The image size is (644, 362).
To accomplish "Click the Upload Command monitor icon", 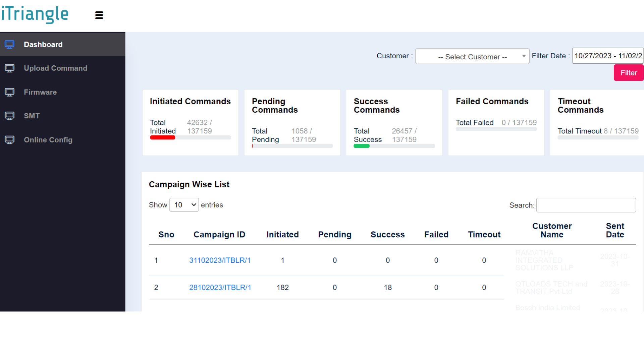I will click(9, 68).
